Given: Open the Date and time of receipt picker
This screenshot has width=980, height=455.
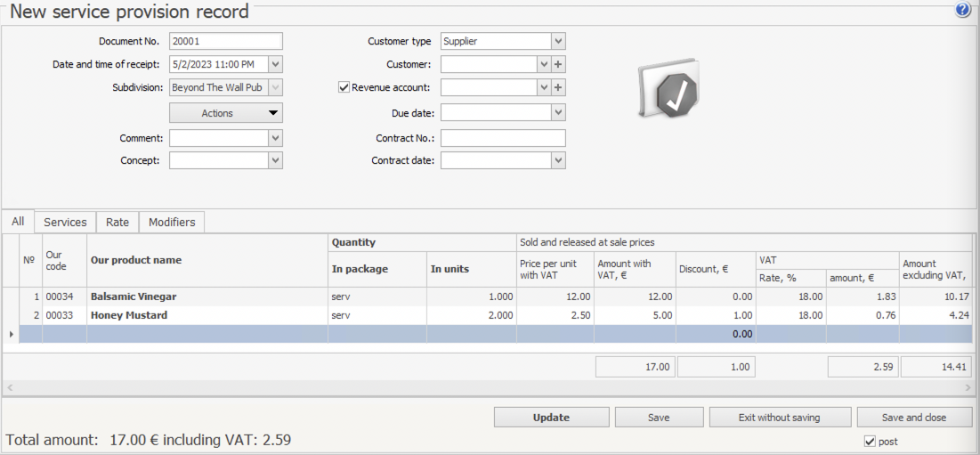Looking at the screenshot, I should 275,64.
